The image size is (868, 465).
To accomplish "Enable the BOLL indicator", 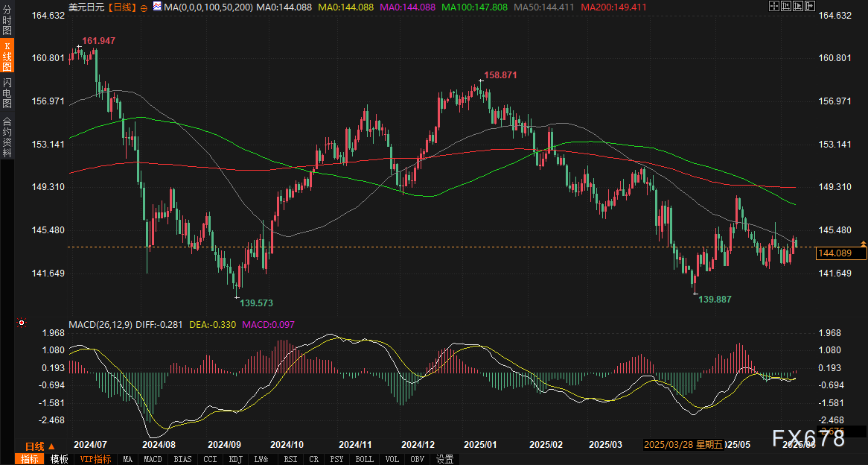I will [x=364, y=459].
